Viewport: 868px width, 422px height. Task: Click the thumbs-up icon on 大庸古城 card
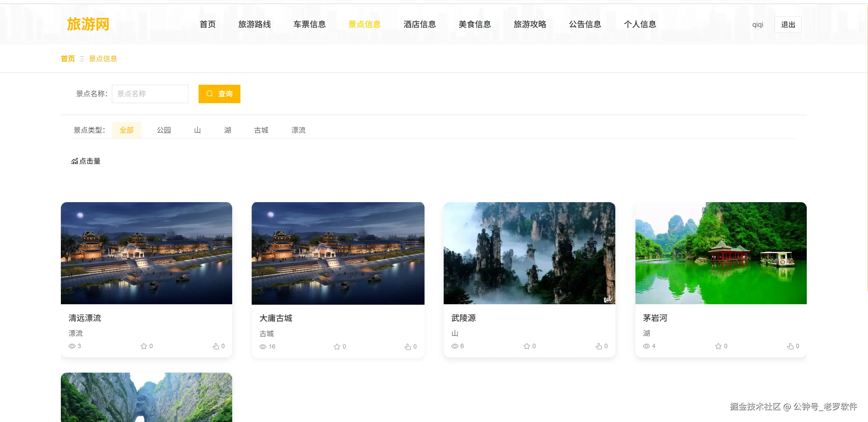[x=408, y=347]
